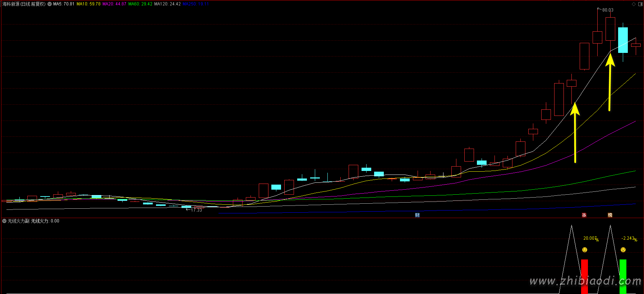Click the diamond icon at top right
Viewport: 644px width, 294px height.
point(634,4)
